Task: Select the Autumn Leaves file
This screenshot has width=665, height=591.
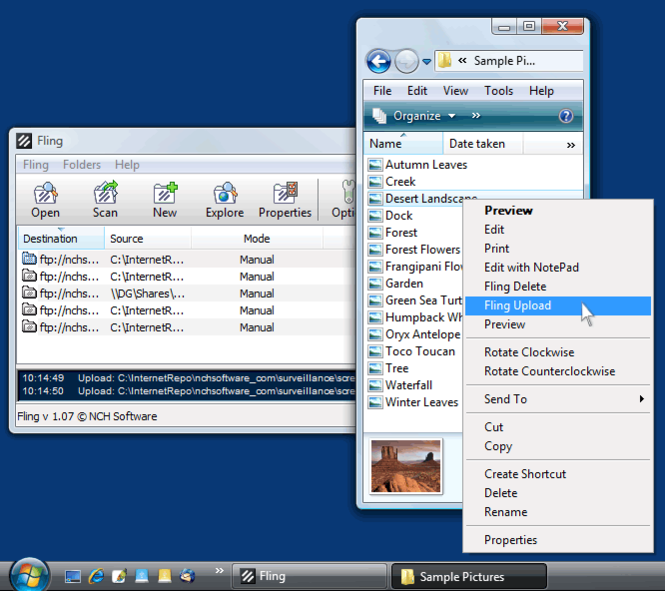Action: [418, 164]
